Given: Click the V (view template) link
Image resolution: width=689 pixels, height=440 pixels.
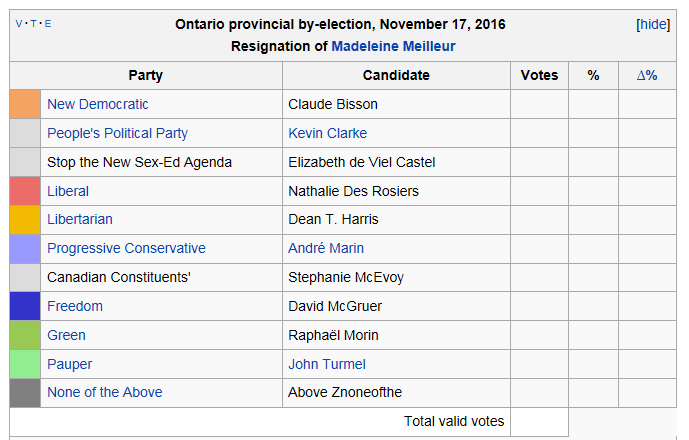Looking at the screenshot, I should pyautogui.click(x=19, y=24).
